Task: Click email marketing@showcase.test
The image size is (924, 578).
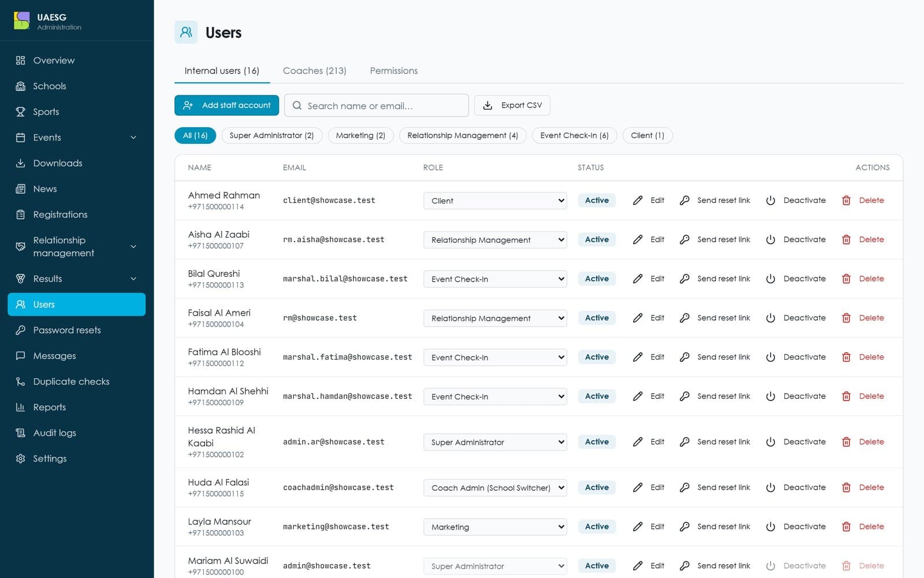Action: 336,527
